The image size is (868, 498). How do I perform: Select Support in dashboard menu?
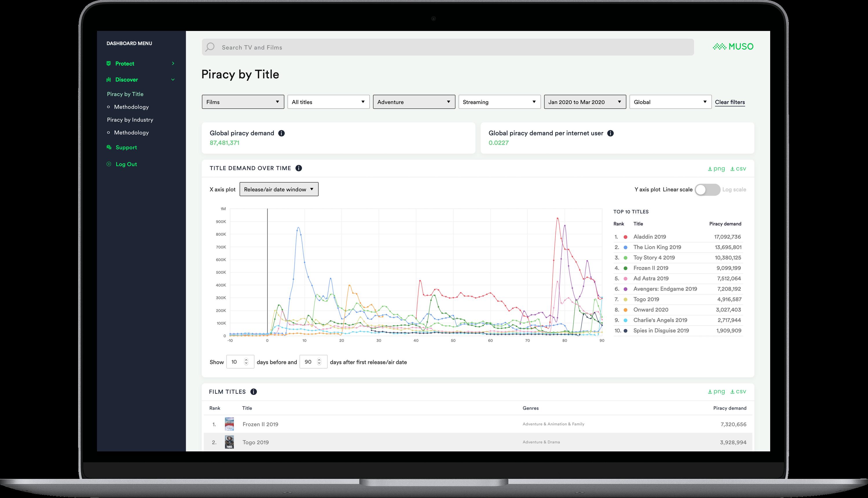point(126,147)
